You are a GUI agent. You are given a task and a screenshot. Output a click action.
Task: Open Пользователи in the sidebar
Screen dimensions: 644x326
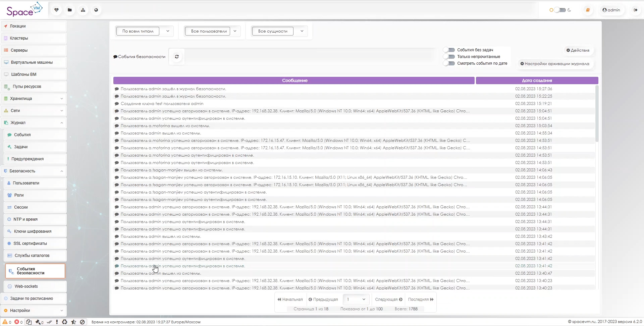[x=35, y=183]
